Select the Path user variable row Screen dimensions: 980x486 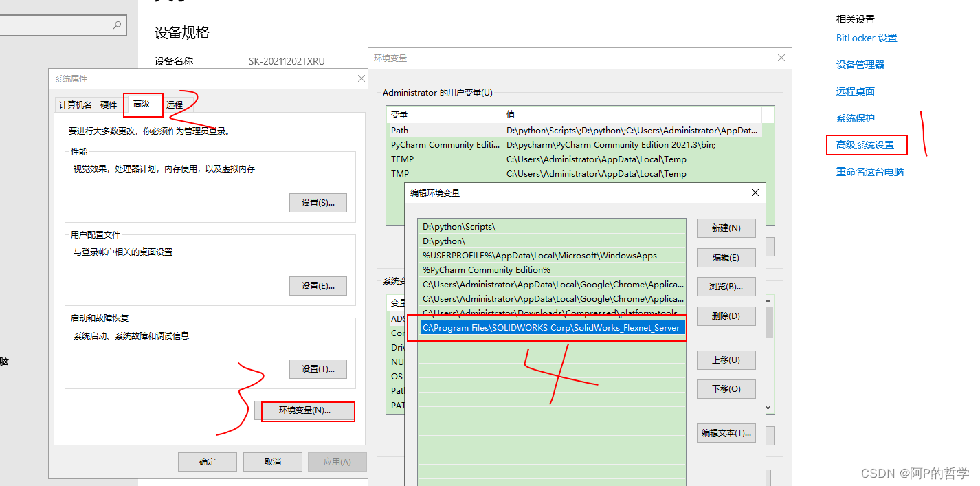click(399, 130)
